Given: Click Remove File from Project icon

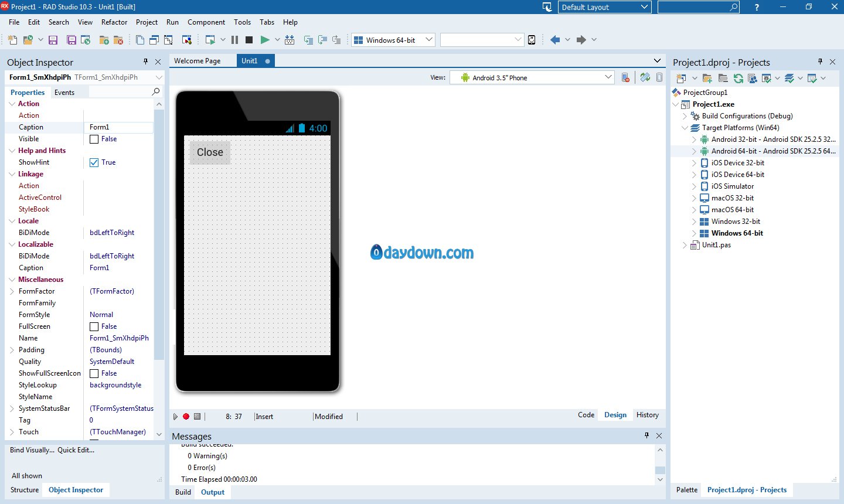Looking at the screenshot, I should (x=118, y=40).
